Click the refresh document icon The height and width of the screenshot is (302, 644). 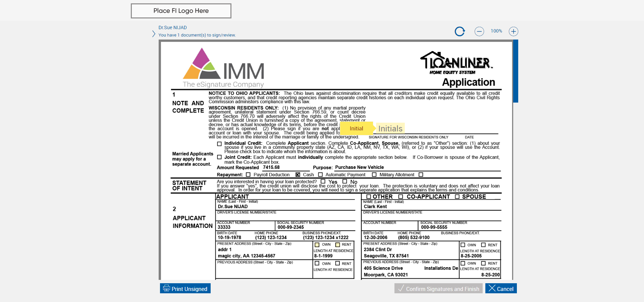[x=460, y=32]
